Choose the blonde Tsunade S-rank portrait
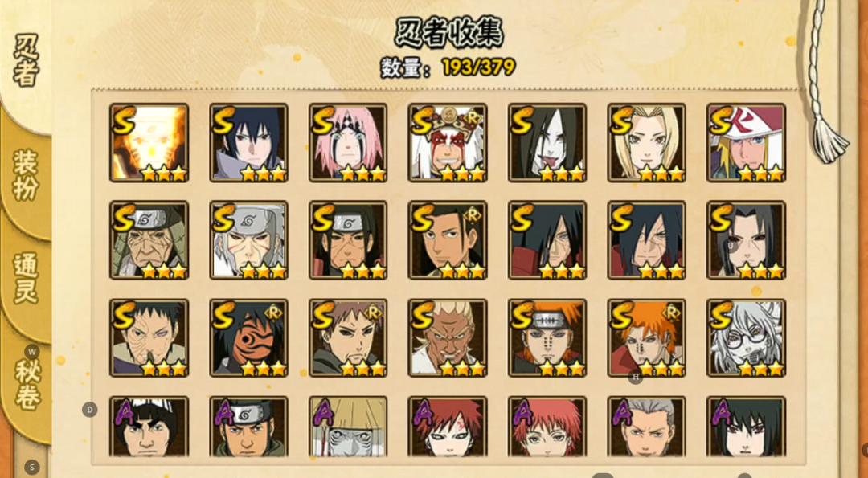Image resolution: width=868 pixels, height=478 pixels. tap(646, 143)
